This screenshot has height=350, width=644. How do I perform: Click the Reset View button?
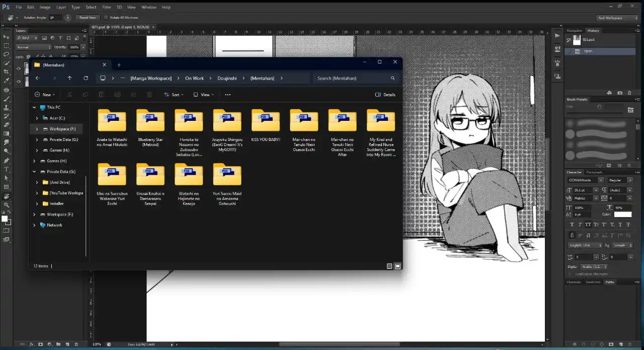pos(88,18)
